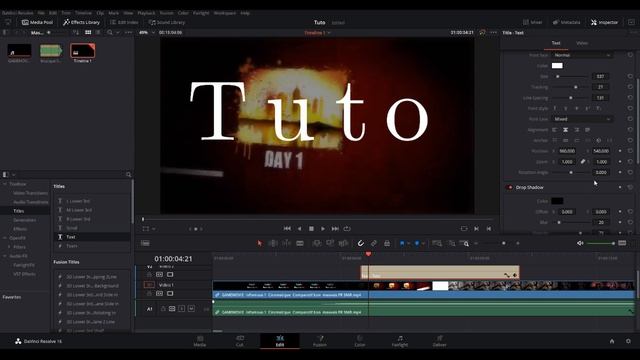Switch to the Video tab in Inspector
The width and height of the screenshot is (640, 360).
coord(582,43)
